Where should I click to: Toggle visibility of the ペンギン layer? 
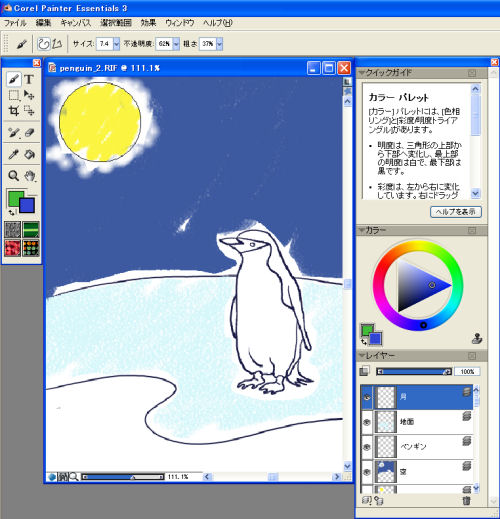pyautogui.click(x=367, y=447)
